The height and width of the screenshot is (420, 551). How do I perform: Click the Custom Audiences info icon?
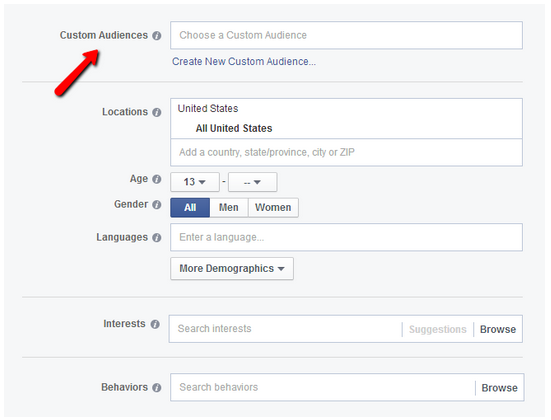pyautogui.click(x=157, y=35)
